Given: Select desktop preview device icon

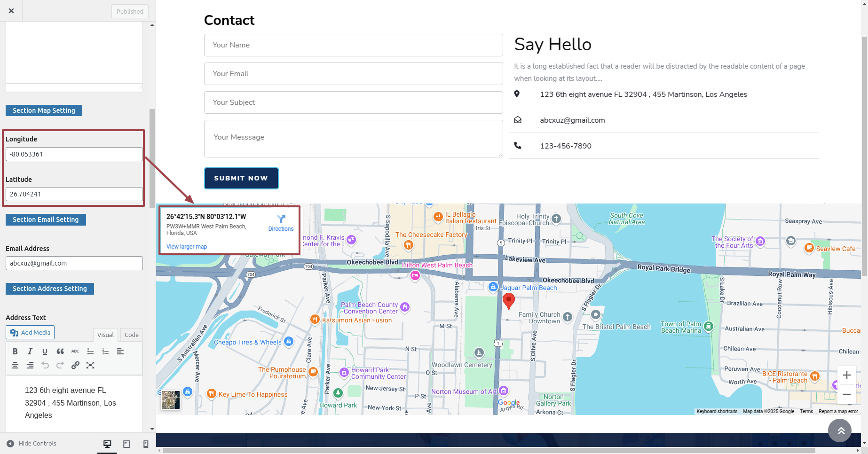Looking at the screenshot, I should point(107,444).
